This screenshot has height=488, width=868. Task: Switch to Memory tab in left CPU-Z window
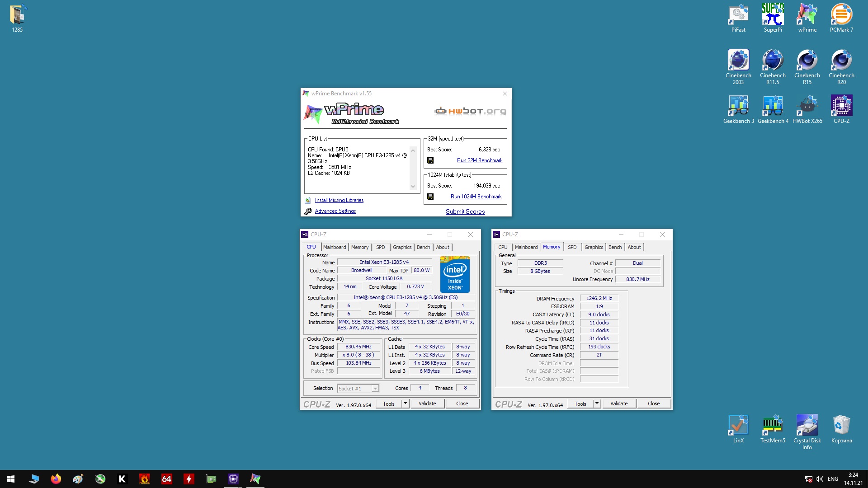[360, 247]
